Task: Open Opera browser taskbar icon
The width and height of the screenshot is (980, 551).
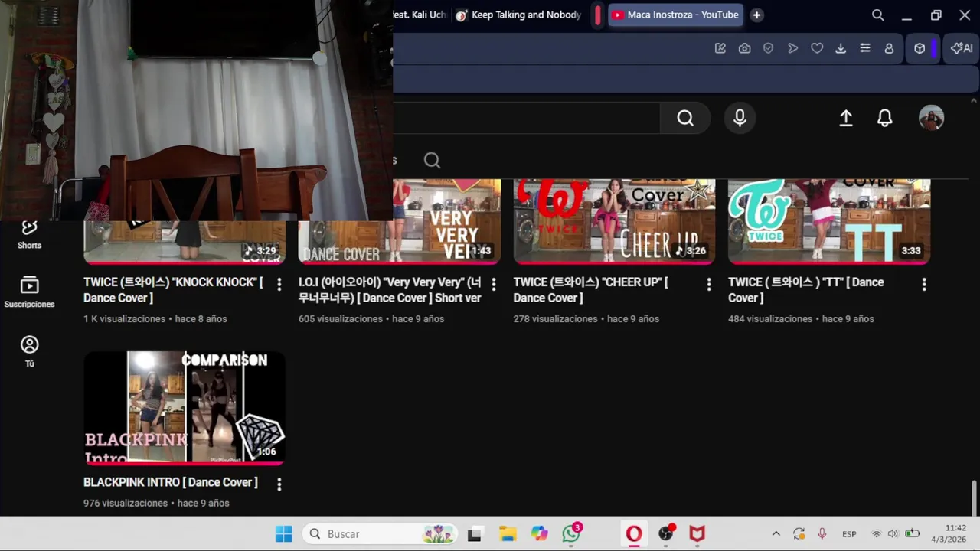Action: pyautogui.click(x=634, y=533)
